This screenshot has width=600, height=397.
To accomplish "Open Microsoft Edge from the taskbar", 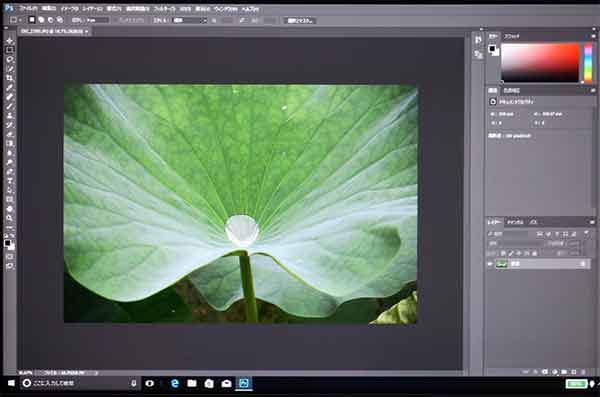I will [x=174, y=383].
